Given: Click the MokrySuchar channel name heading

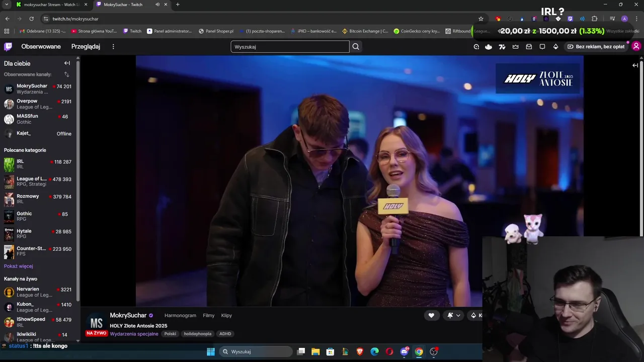Looking at the screenshot, I should click(128, 315).
